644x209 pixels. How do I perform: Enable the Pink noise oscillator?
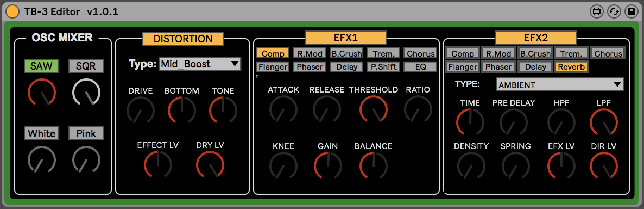[86, 133]
